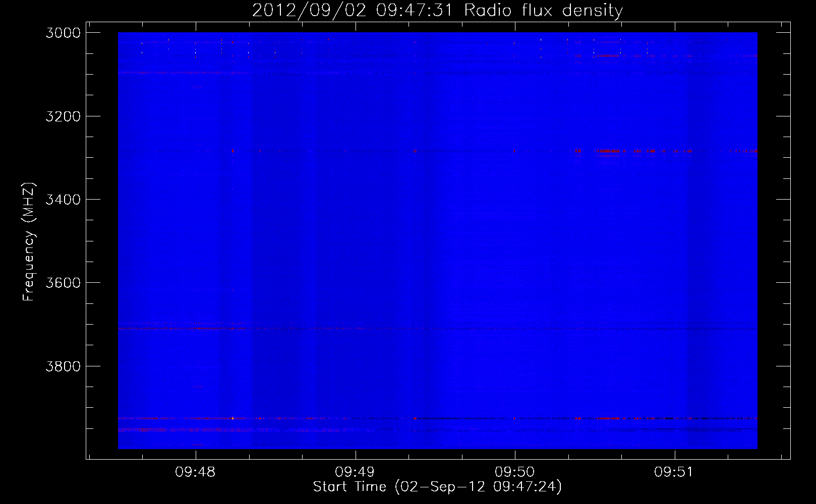Click the 3200 frequency tick label
The width and height of the screenshot is (816, 504).
coord(63,116)
